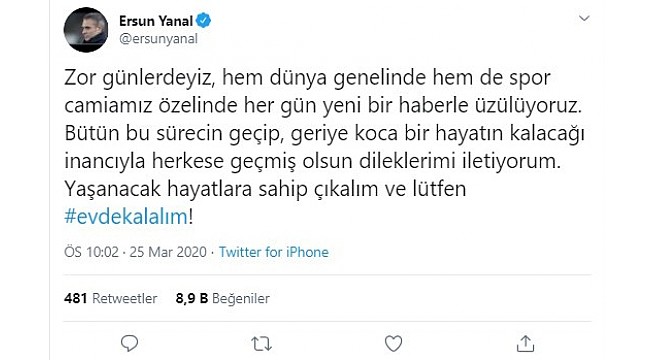Click the Twitter for iPhone source link
Viewport: 650px width, 360px height.
pos(274,252)
